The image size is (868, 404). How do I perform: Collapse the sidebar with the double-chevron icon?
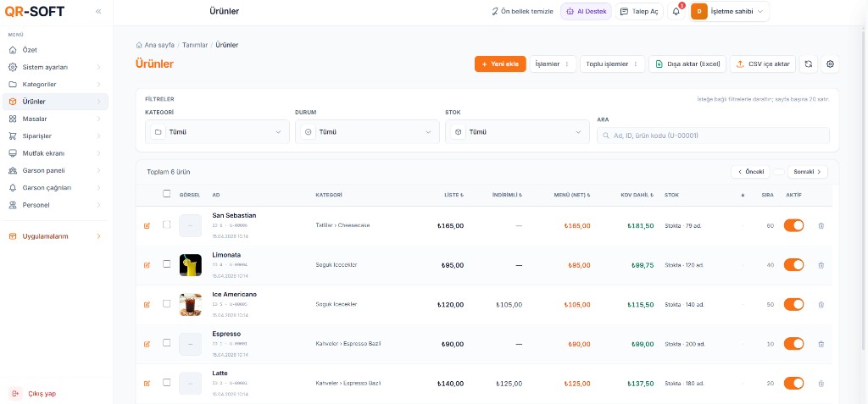[x=98, y=12]
